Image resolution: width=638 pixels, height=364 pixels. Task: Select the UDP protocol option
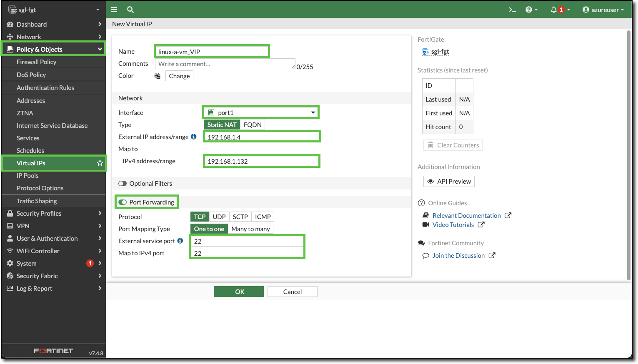click(x=219, y=216)
